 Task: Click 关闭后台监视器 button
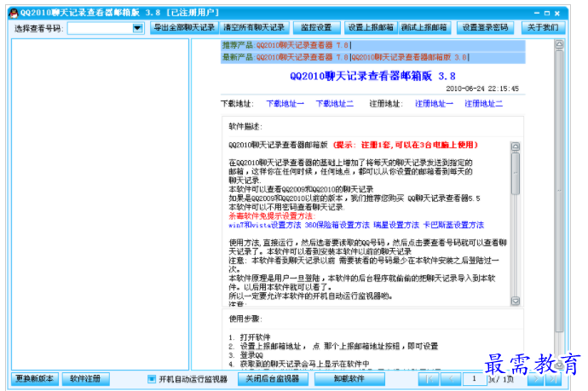pos(273,378)
